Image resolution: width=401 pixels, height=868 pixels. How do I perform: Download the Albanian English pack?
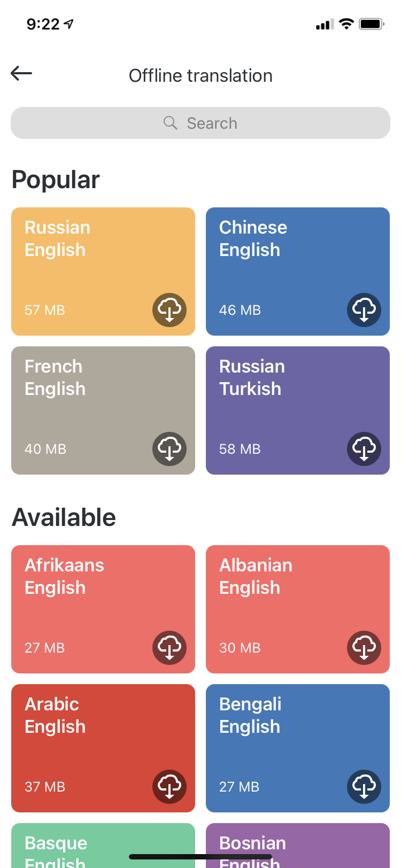coord(364,648)
